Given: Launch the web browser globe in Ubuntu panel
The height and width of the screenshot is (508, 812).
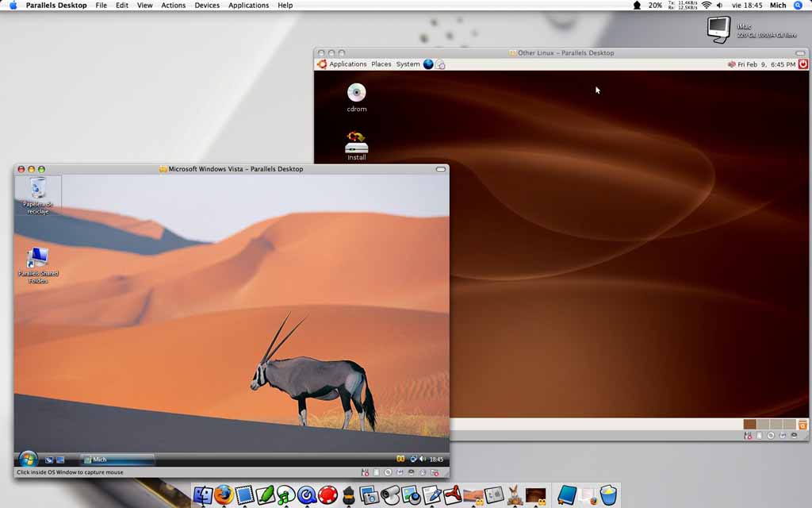Looking at the screenshot, I should 428,64.
